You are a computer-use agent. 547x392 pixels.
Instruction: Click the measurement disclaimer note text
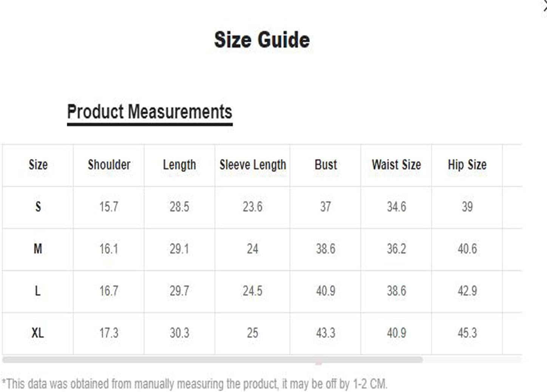[195, 384]
